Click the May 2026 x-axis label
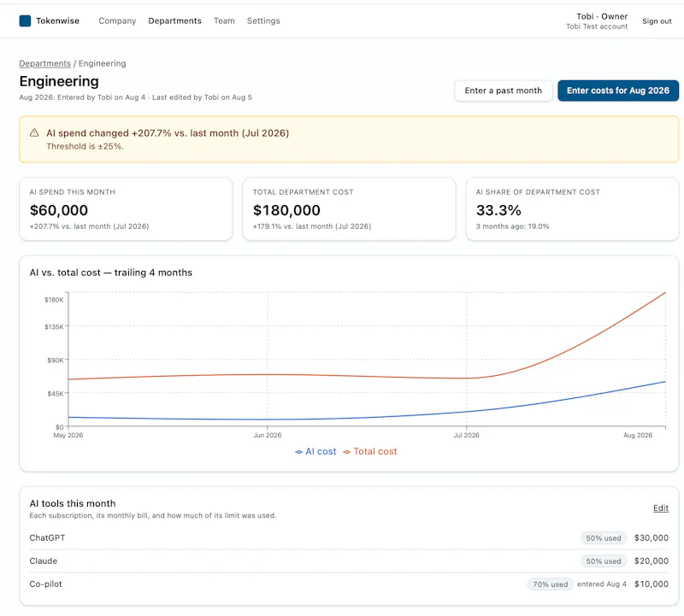Viewport: 684px width, 616px height. [x=68, y=435]
